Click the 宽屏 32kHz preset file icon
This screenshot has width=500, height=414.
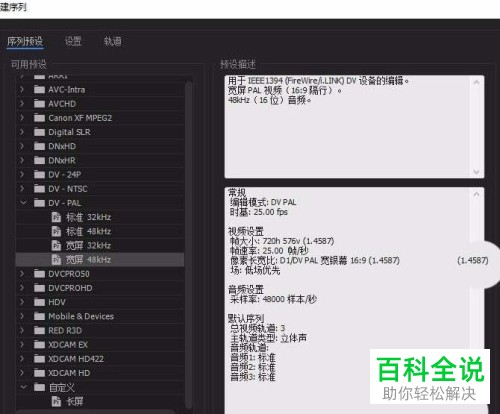pyautogui.click(x=56, y=245)
